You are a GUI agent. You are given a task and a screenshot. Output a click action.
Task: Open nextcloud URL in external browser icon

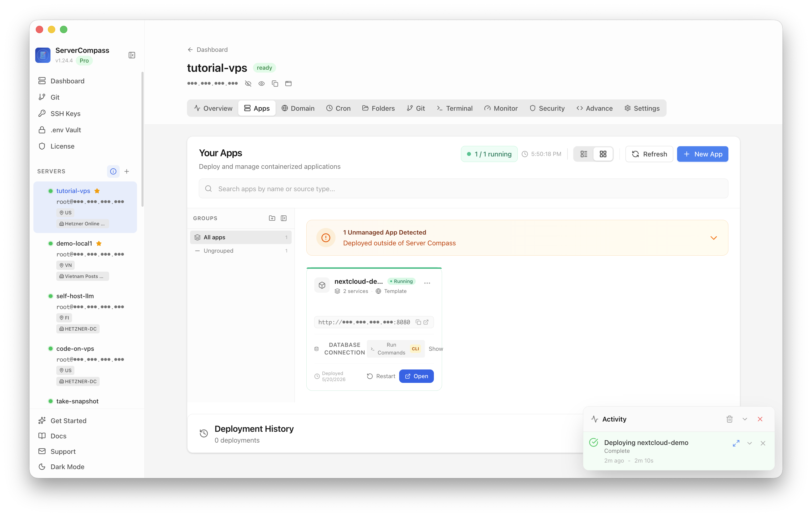426,322
